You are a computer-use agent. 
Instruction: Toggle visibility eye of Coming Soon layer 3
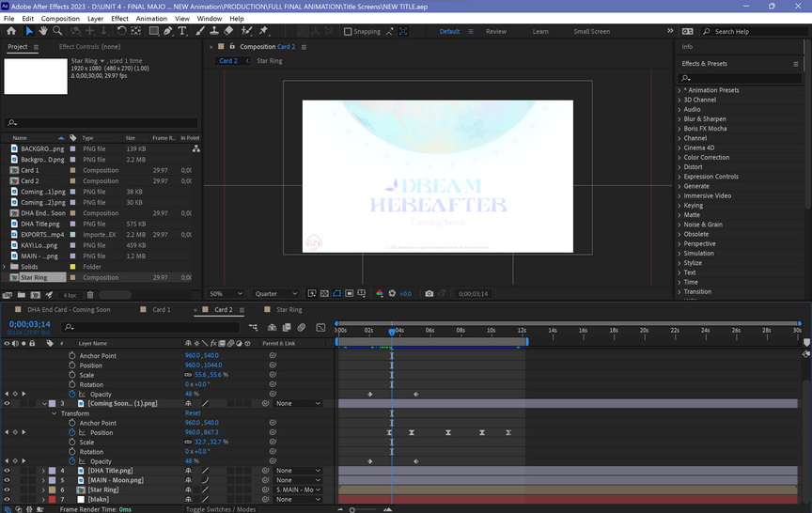click(x=7, y=403)
